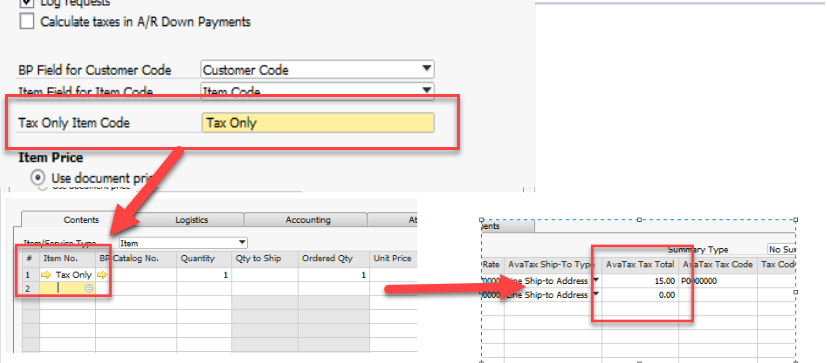This screenshot has height=363, width=827.
Task: Open the BP Field for Customer Code dropdown
Action: (427, 69)
